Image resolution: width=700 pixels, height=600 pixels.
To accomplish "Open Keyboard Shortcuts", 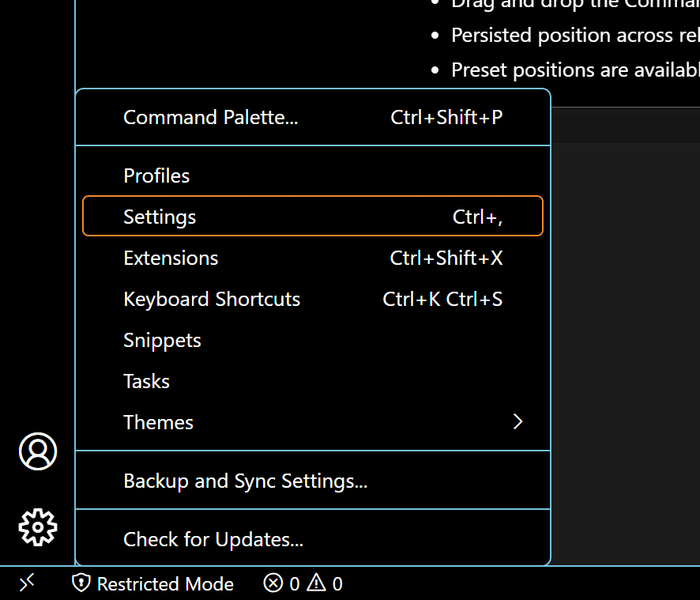I will tap(211, 299).
